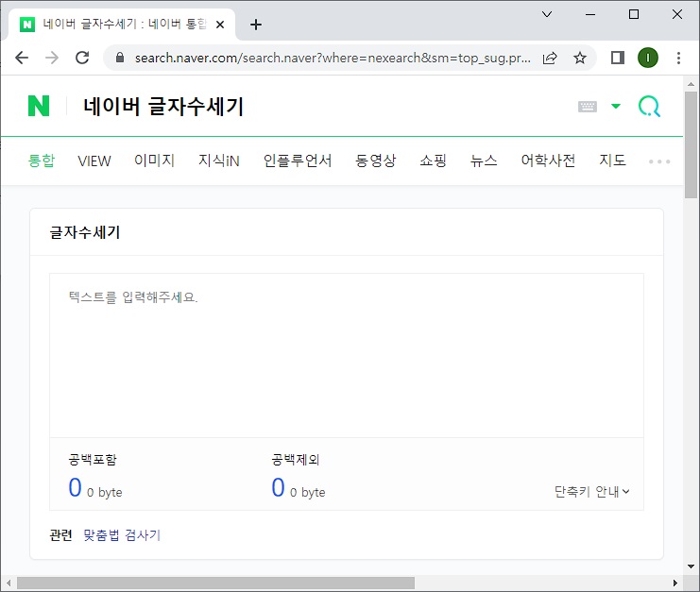
Task: Open the Chrome profile avatar
Action: click(x=648, y=58)
